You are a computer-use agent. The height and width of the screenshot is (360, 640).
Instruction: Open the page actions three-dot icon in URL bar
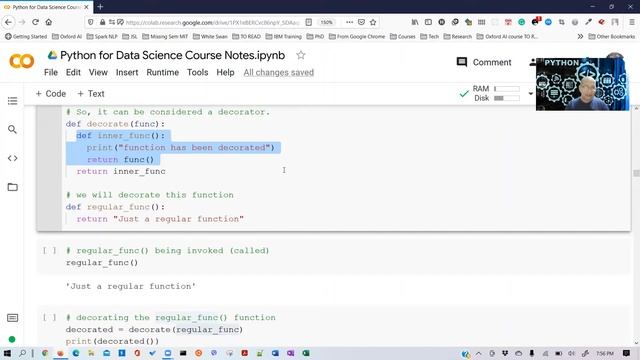(x=349, y=22)
